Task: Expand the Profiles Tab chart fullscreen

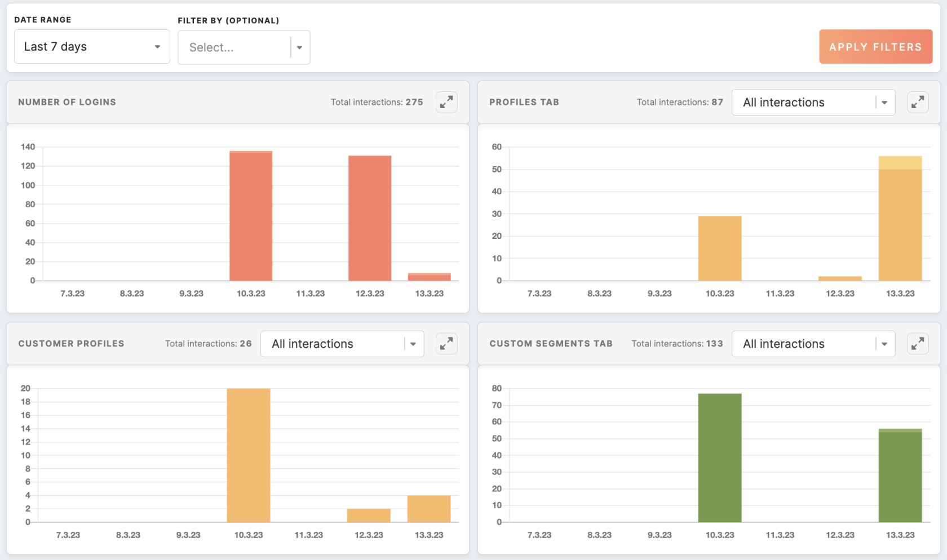Action: pos(918,102)
